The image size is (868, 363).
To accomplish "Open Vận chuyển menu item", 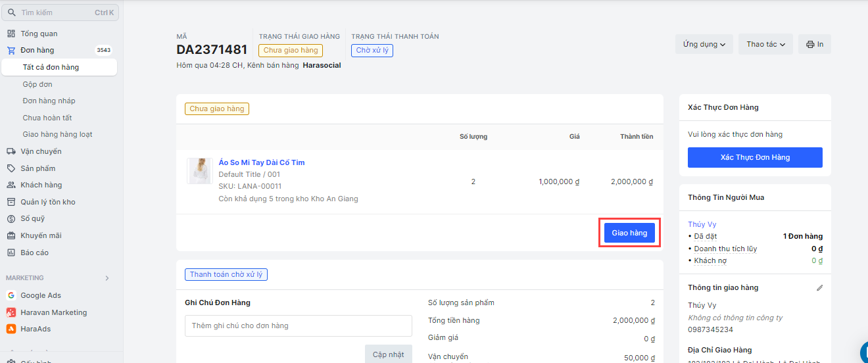I will 41,151.
